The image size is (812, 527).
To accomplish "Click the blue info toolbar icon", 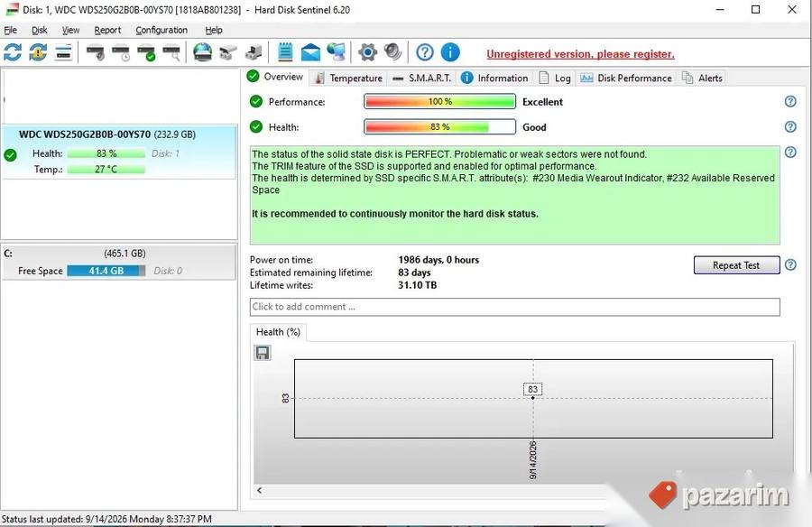I will coord(450,52).
